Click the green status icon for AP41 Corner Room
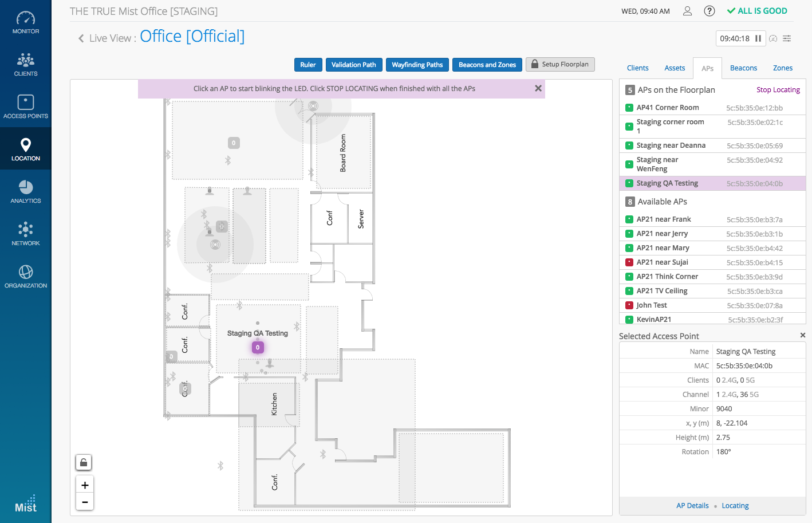 pos(629,108)
